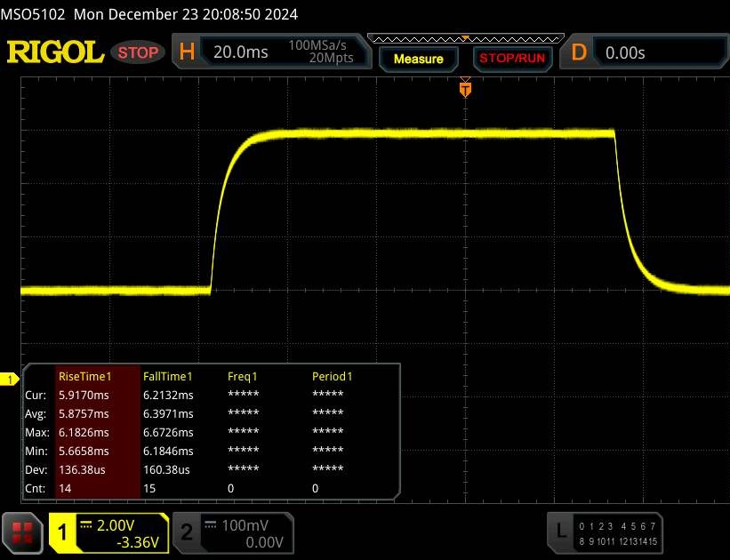Click the FallTime1 deviation value 160.38us
The height and width of the screenshot is (560, 730).
(x=166, y=469)
